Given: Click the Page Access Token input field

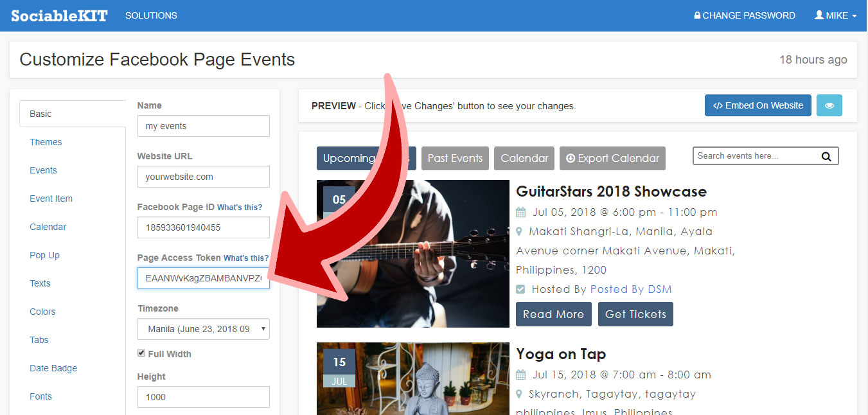Looking at the screenshot, I should pos(204,278).
